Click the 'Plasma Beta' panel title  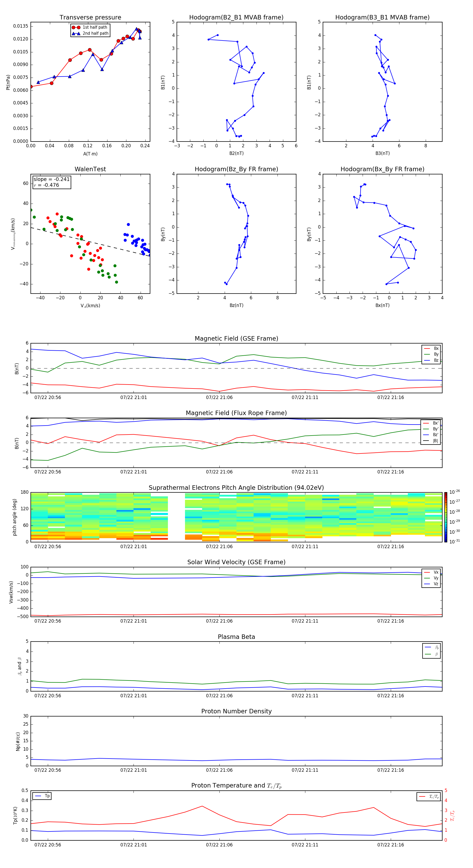pyautogui.click(x=236, y=637)
